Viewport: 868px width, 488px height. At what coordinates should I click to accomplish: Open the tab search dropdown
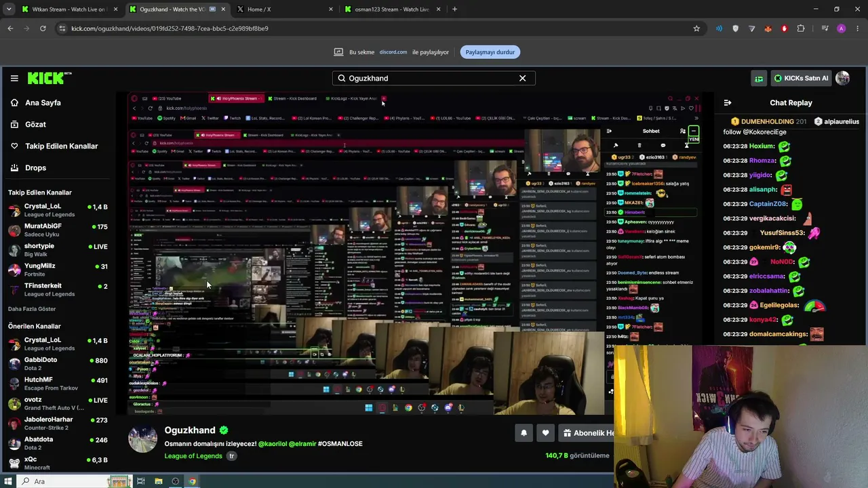point(8,9)
